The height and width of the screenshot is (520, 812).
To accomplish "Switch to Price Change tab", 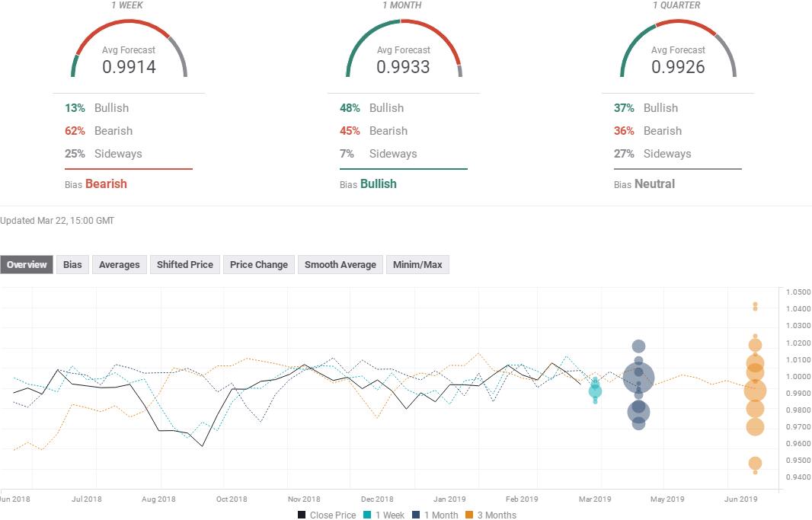I will click(x=258, y=265).
